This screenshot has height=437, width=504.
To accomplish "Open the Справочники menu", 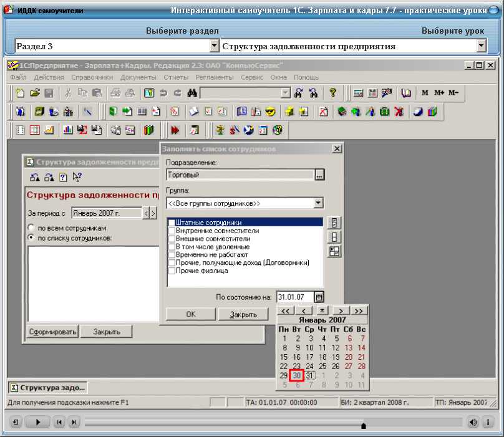I will 92,77.
